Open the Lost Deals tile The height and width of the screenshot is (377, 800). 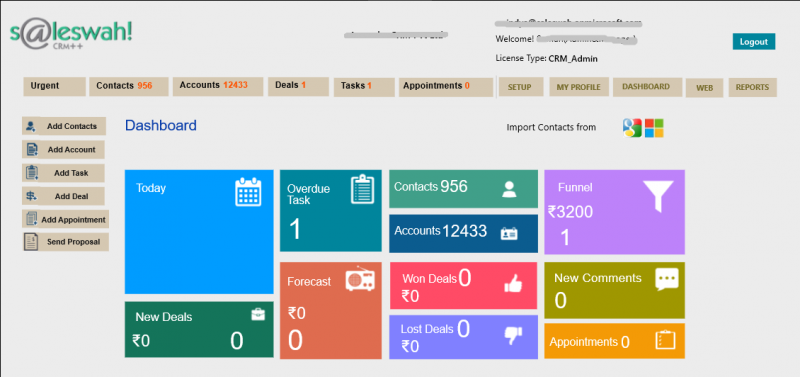[463, 337]
